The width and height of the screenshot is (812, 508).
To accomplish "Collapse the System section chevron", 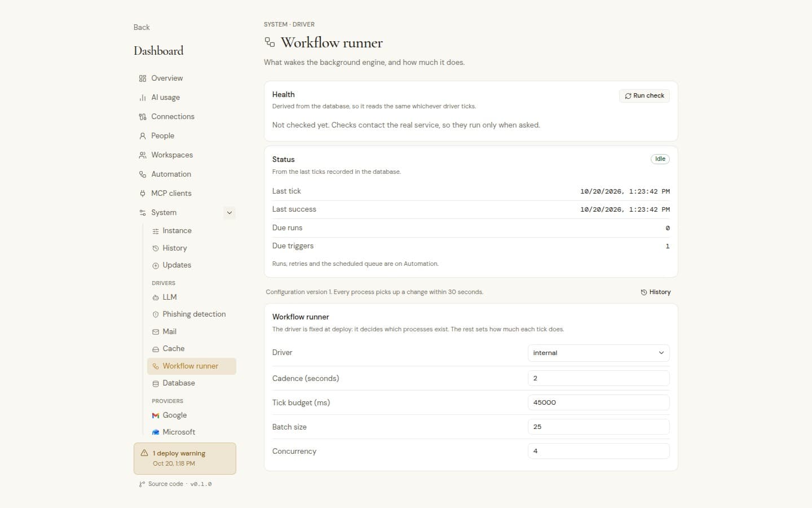I will pos(230,213).
